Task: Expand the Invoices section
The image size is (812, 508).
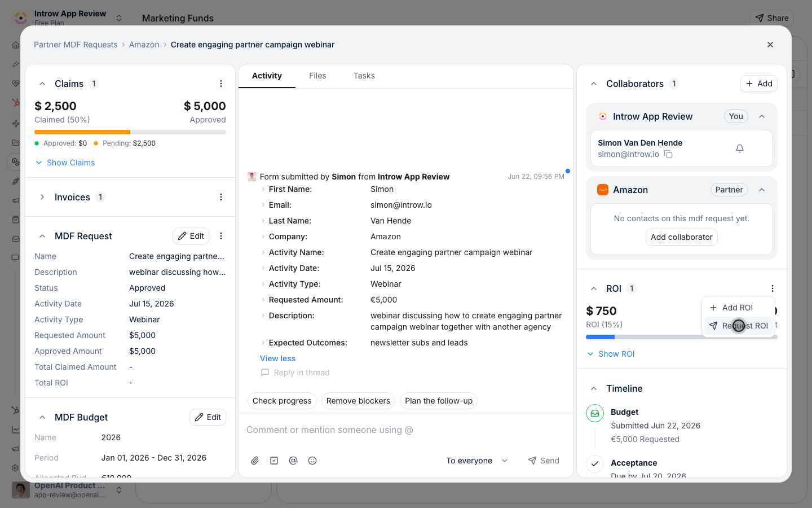Action: coord(42,197)
